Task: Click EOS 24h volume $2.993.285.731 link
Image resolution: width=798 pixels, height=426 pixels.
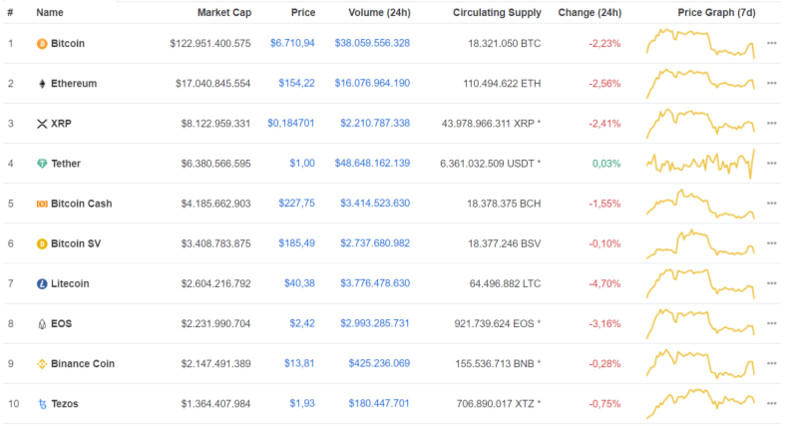Action: click(366, 324)
